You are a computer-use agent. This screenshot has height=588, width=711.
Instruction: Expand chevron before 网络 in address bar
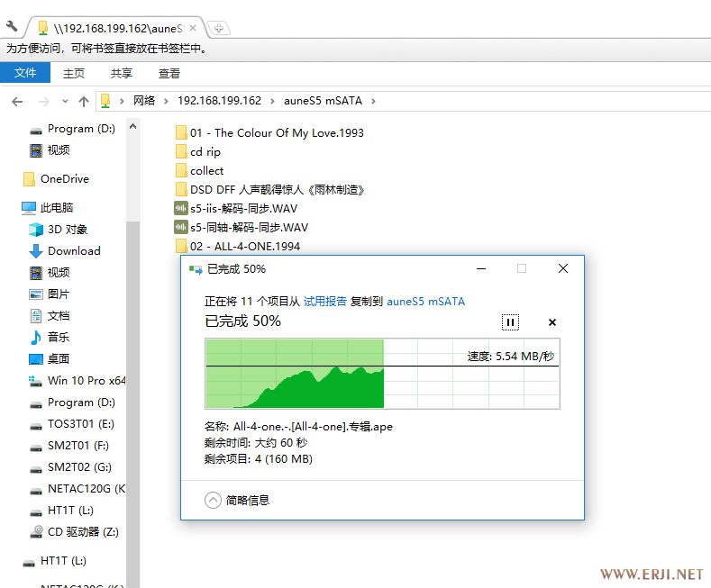click(x=122, y=101)
